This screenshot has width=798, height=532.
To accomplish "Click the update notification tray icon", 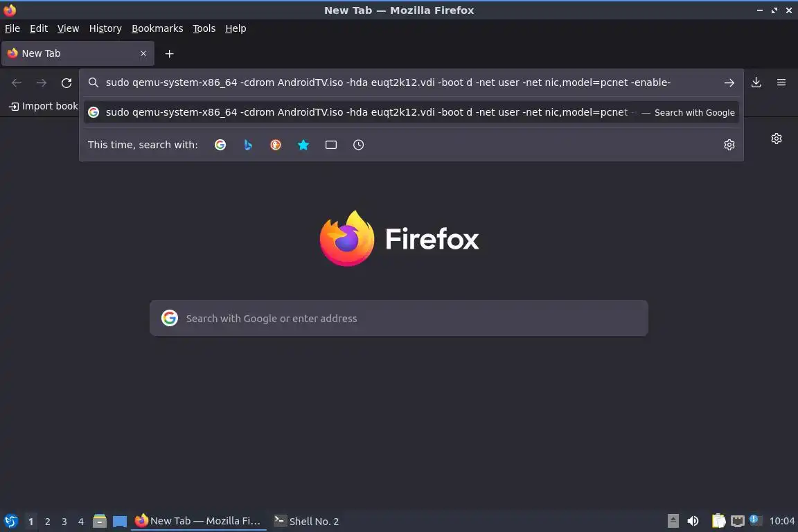I will (x=755, y=520).
